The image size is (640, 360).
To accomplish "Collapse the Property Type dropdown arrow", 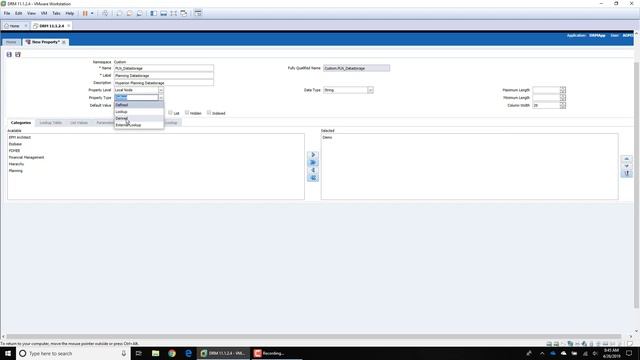I will pos(161,98).
